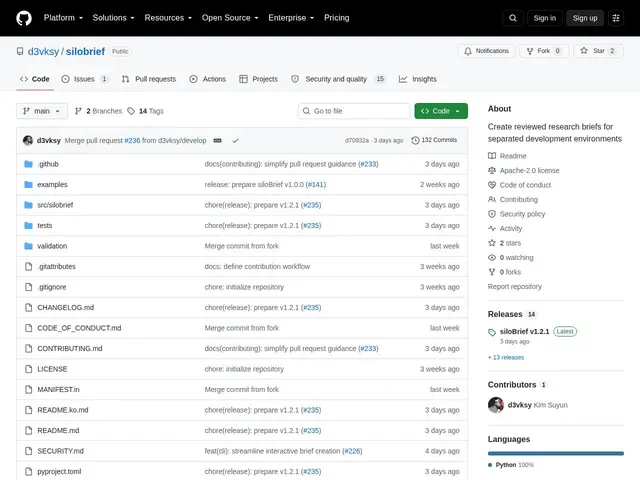Viewport: 640px width, 480px height.
Task: Click the siloBrief v1.2.1 release tag icon
Action: click(x=492, y=332)
